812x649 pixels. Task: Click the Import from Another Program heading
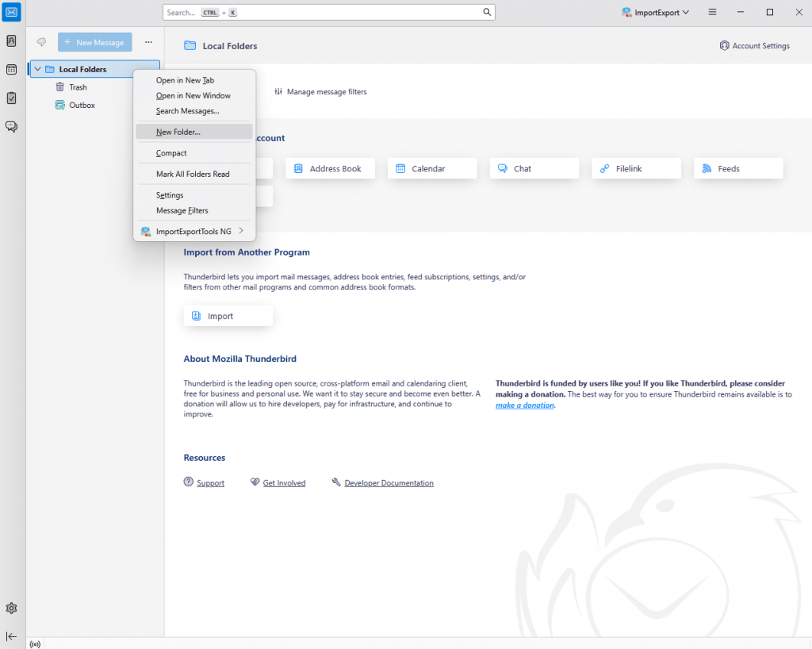[247, 252]
